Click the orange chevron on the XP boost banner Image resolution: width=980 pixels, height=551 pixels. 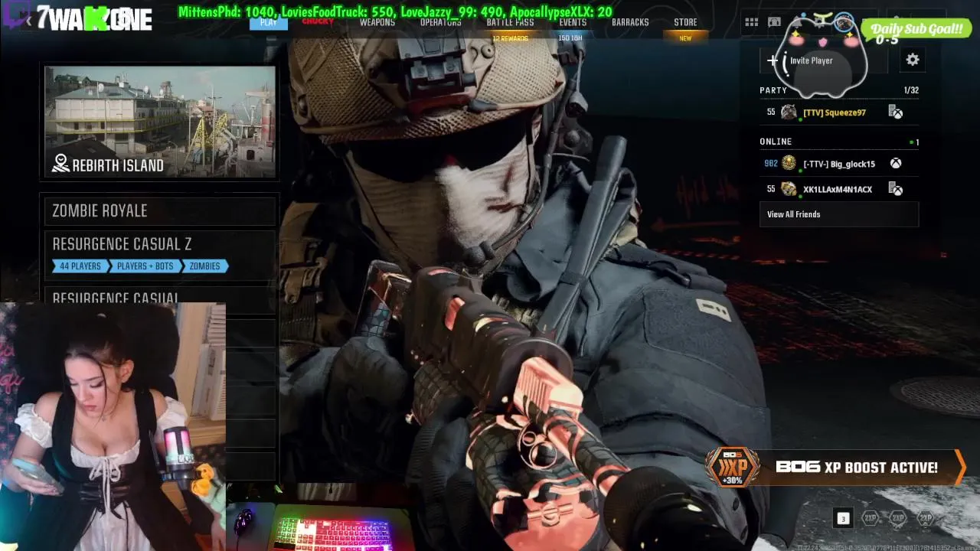959,468
